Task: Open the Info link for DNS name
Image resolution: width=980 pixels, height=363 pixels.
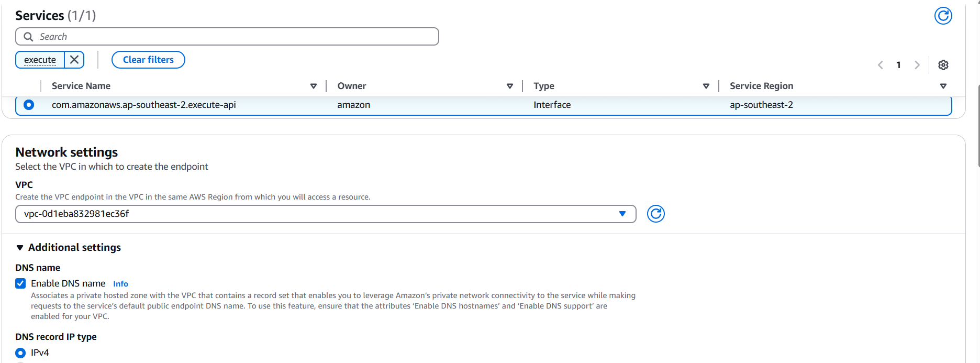Action: tap(120, 284)
